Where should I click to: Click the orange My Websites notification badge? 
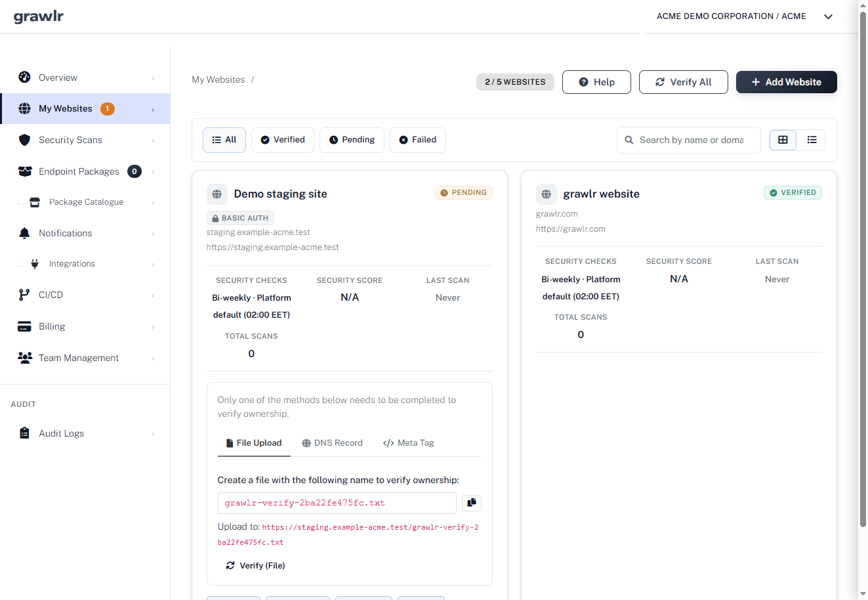point(108,109)
